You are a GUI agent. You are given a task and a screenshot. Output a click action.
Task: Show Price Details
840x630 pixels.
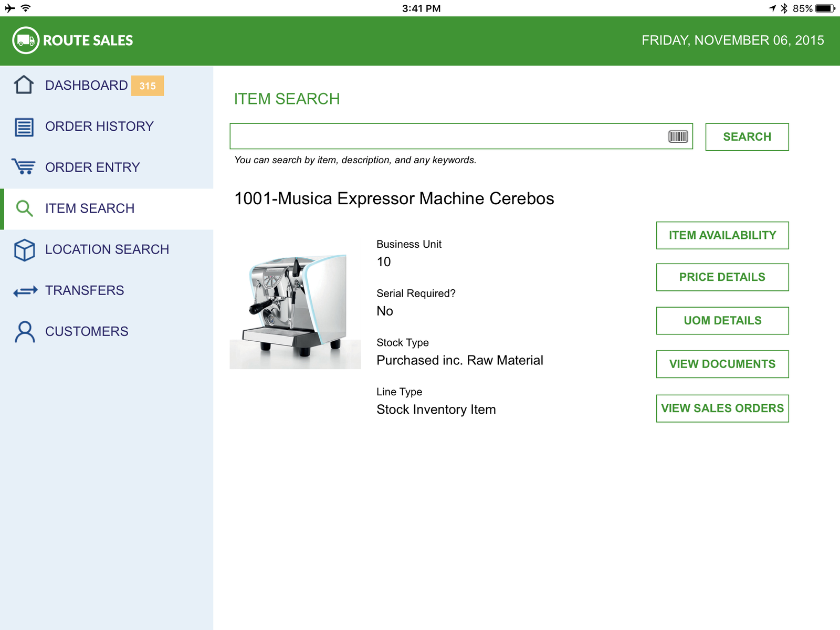[722, 277]
